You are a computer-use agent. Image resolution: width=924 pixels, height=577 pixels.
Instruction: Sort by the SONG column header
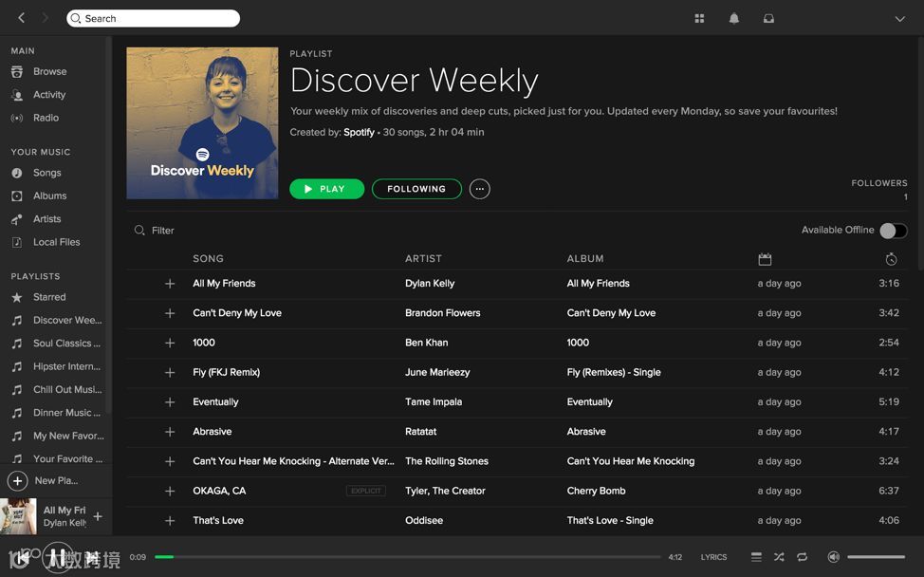coord(208,258)
